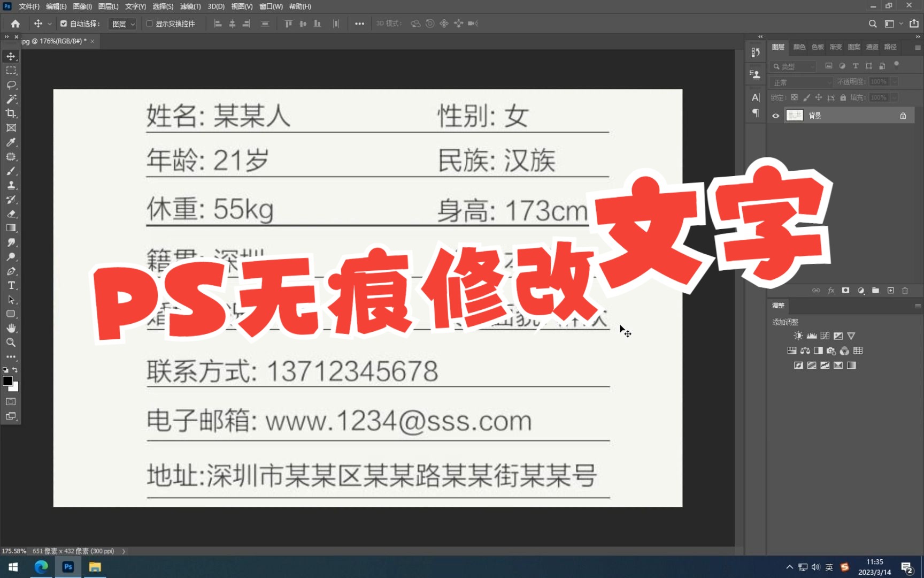The width and height of the screenshot is (924, 578).
Task: Open the 文件(F) menu
Action: click(x=29, y=6)
